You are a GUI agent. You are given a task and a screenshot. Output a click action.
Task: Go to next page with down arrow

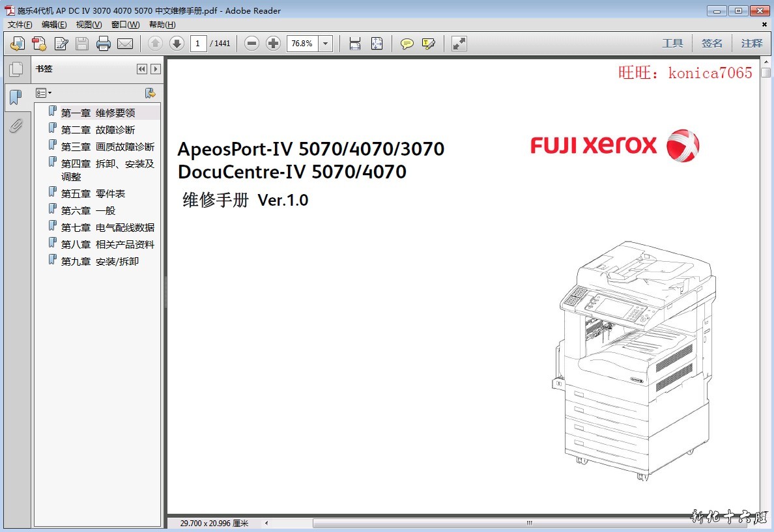tap(177, 44)
